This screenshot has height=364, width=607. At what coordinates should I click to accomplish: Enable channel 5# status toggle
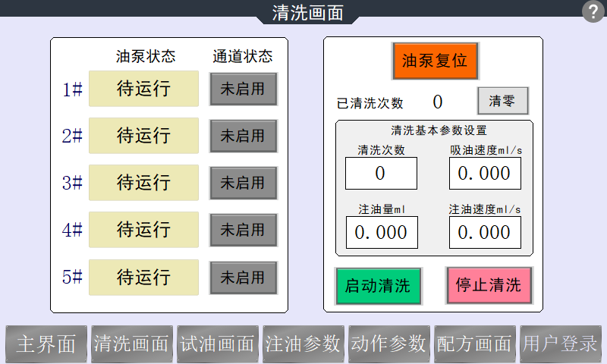243,278
